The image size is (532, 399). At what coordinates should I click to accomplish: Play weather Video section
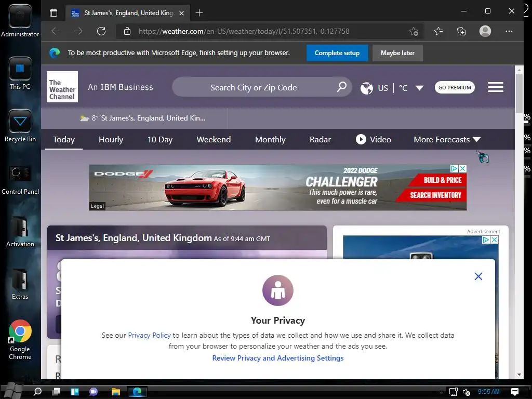[373, 139]
